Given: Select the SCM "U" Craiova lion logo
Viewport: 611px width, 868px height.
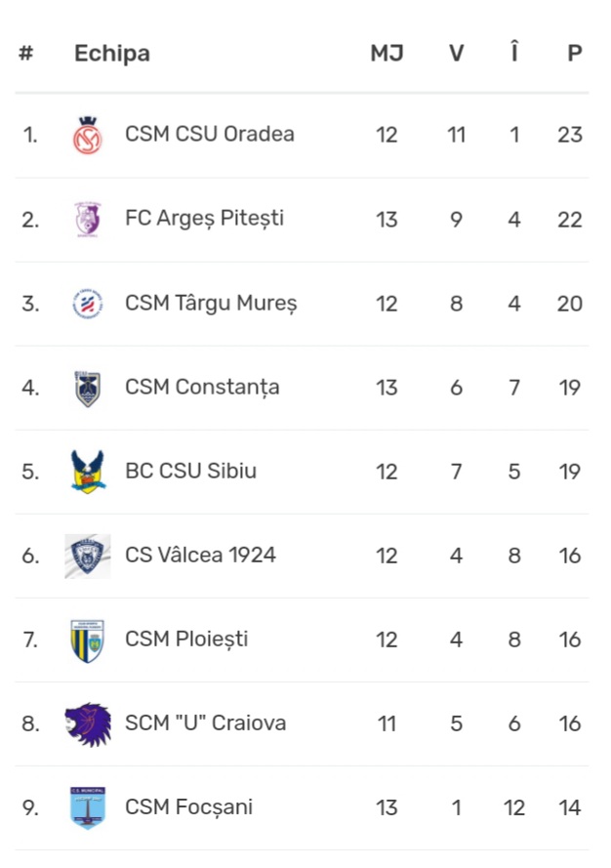Looking at the screenshot, I should 88,724.
